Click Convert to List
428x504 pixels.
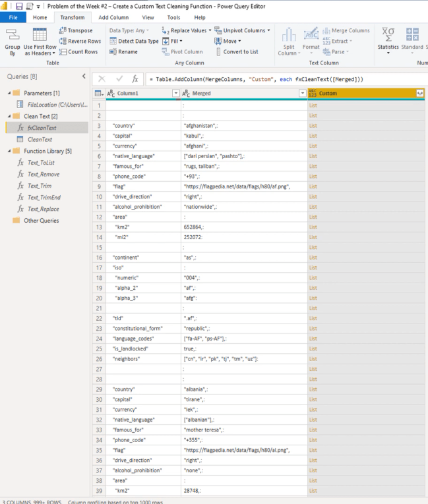(x=237, y=51)
